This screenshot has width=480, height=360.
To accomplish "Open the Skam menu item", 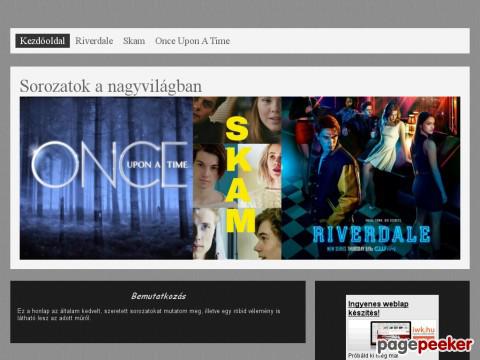I will (134, 41).
